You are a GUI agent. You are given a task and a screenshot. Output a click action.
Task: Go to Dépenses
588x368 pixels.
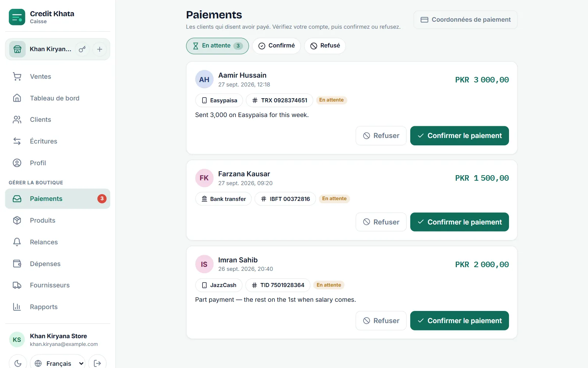(x=58, y=264)
